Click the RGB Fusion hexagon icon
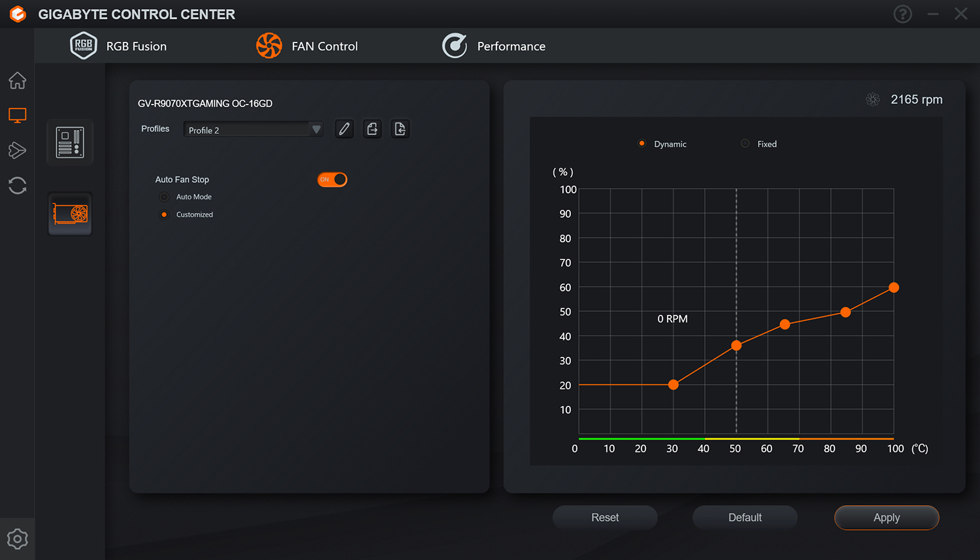The height and width of the screenshot is (560, 980). 84,46
